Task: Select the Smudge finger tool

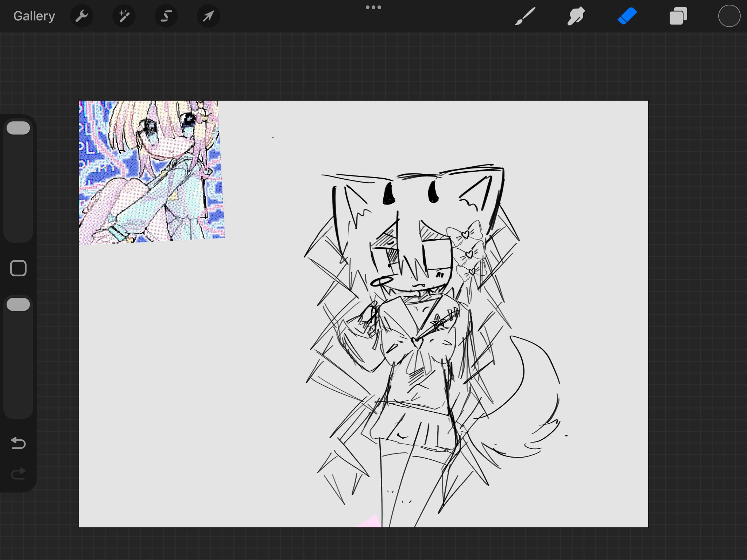Action: tap(576, 16)
